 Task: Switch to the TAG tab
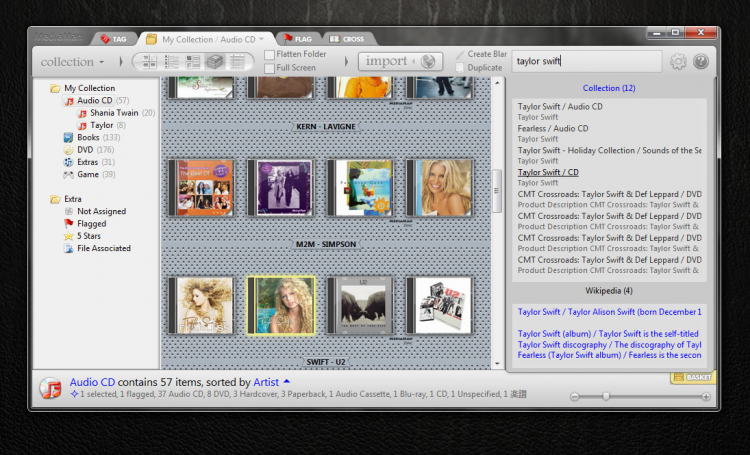(114, 39)
